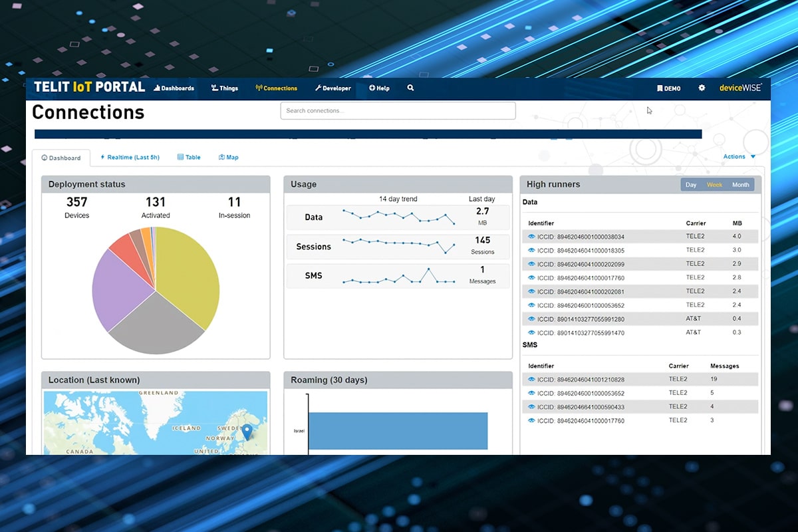Click the Deployment status panel header
This screenshot has width=798, height=532.
pos(156,184)
